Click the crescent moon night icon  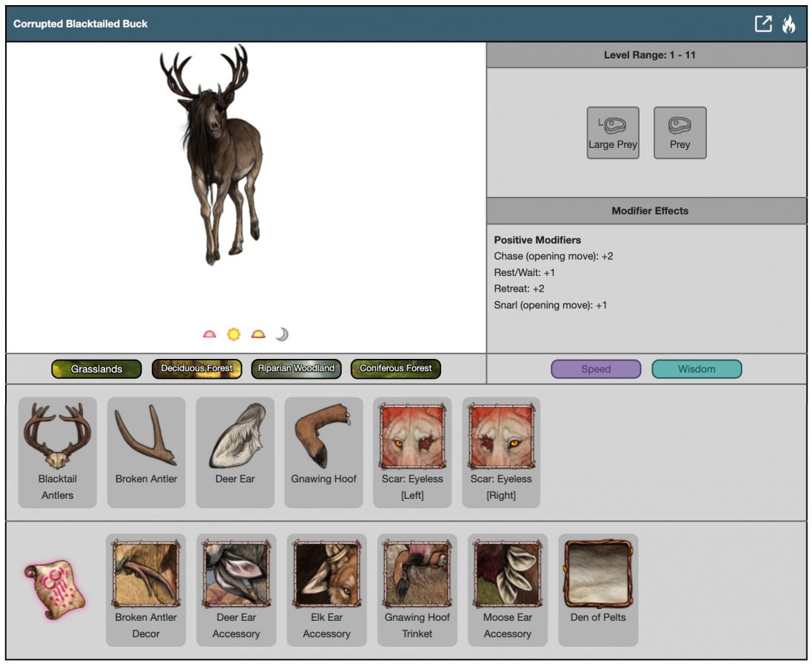281,334
